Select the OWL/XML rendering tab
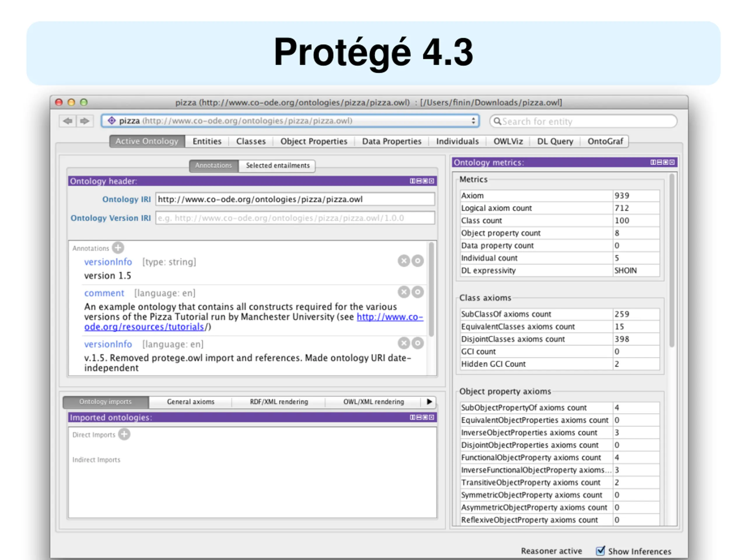Image resolution: width=747 pixels, height=560 pixels. 373,402
